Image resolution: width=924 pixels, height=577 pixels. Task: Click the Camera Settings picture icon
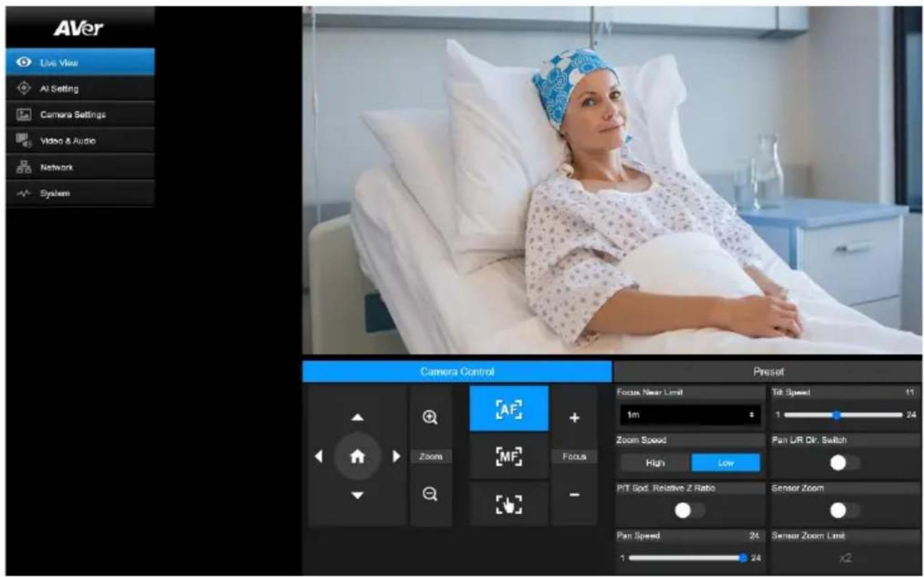coord(24,114)
